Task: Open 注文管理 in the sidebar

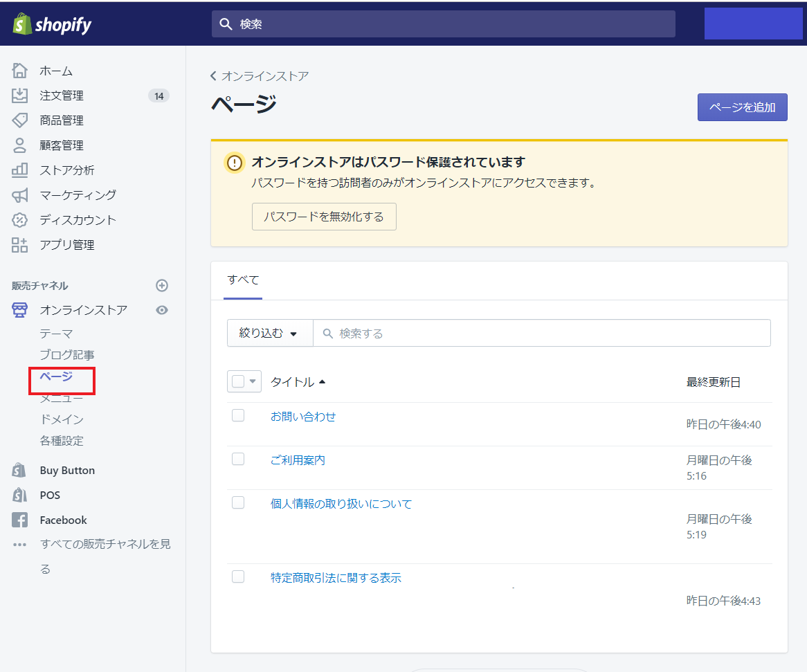Action: [x=62, y=96]
